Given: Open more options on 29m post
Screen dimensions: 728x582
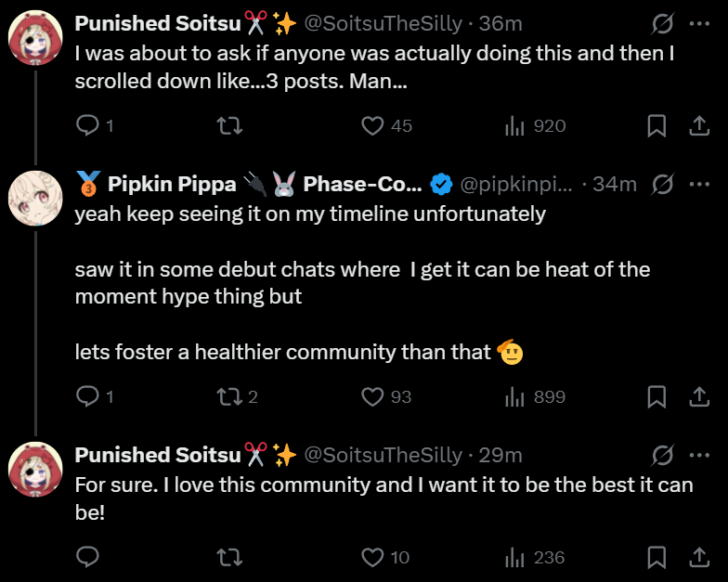Looking at the screenshot, I should [x=699, y=455].
